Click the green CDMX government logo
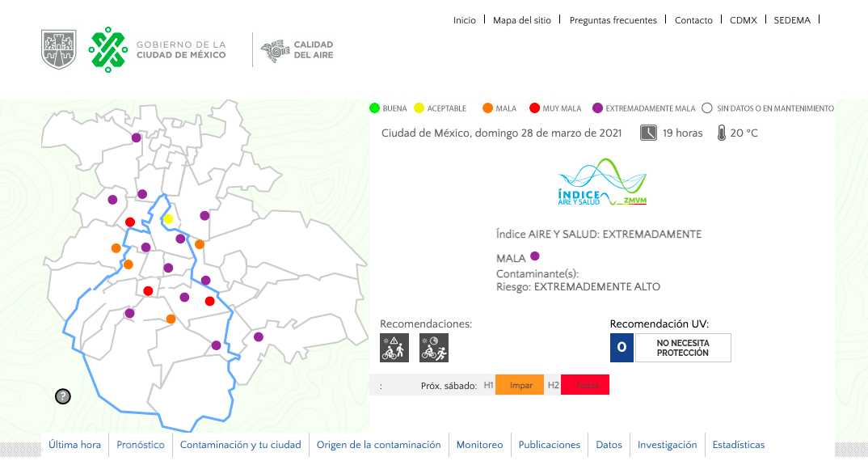This screenshot has width=868, height=461. (x=108, y=49)
